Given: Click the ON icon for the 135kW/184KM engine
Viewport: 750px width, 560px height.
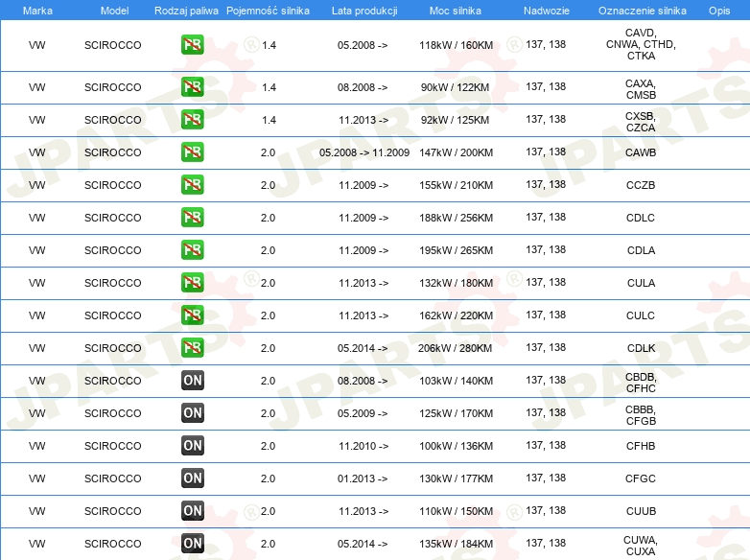Looking at the screenshot, I should click(x=192, y=544).
